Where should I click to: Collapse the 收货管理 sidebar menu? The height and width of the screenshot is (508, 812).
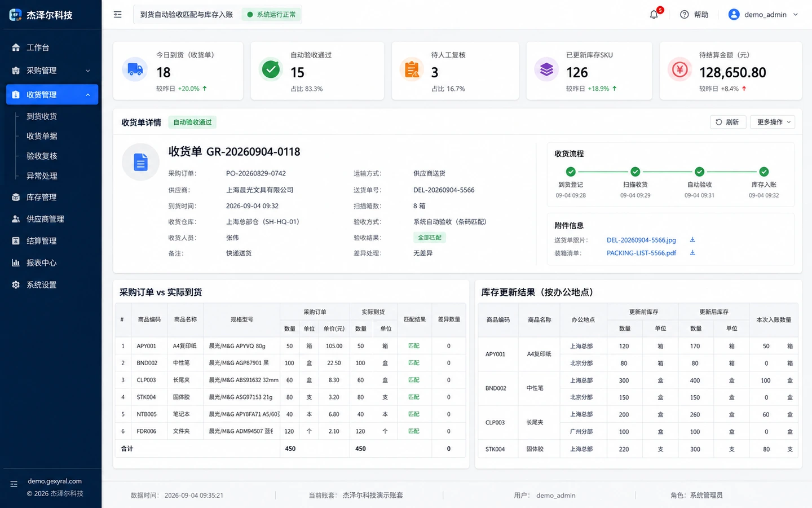click(x=52, y=95)
